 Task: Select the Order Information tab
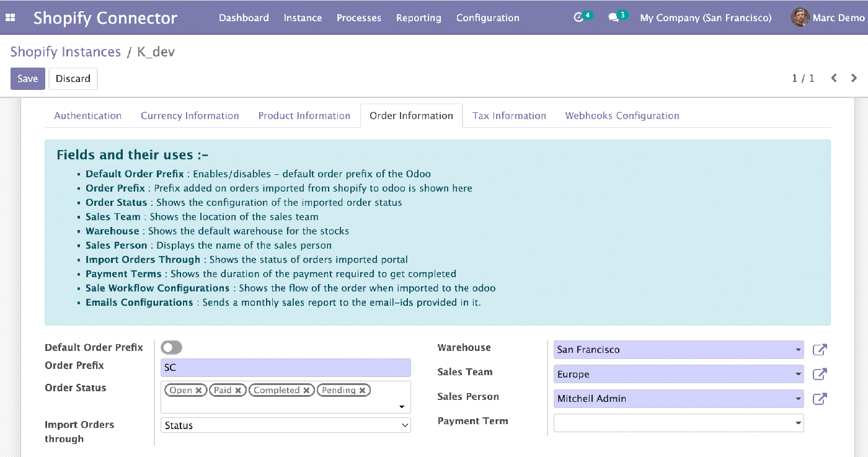(x=412, y=116)
